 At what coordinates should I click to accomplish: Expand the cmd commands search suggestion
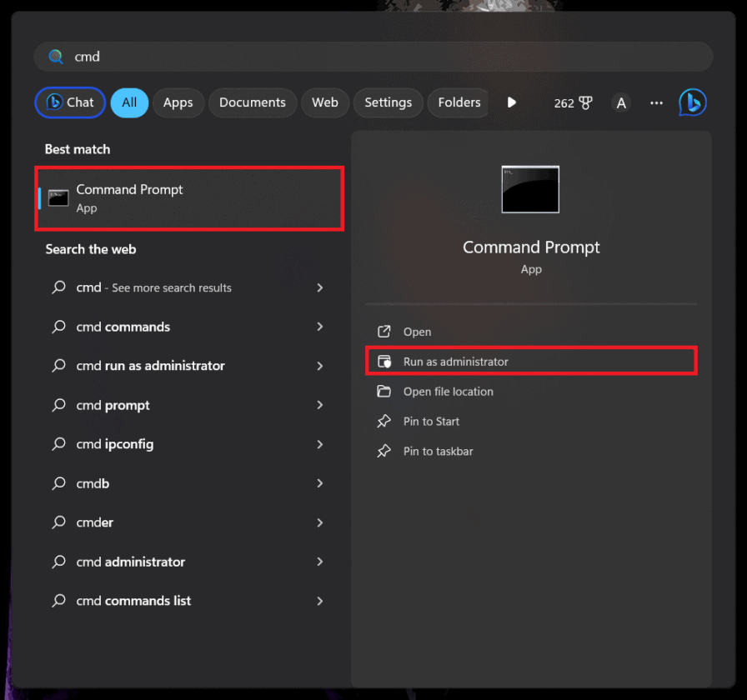tap(320, 327)
